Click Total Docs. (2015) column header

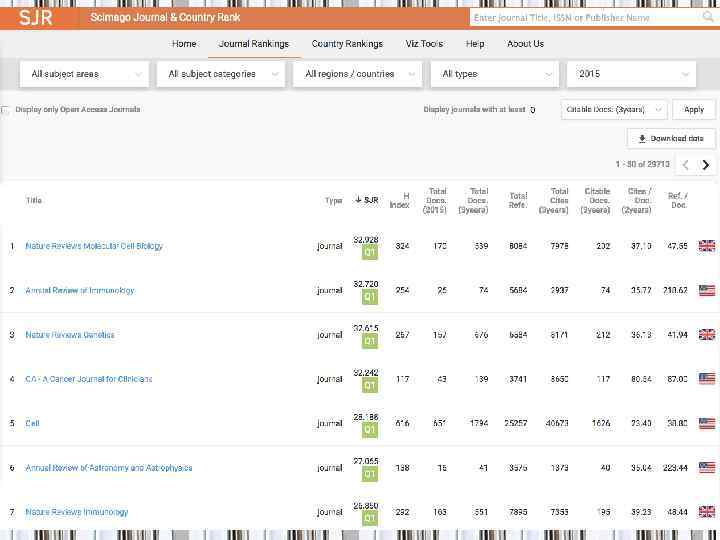(435, 200)
